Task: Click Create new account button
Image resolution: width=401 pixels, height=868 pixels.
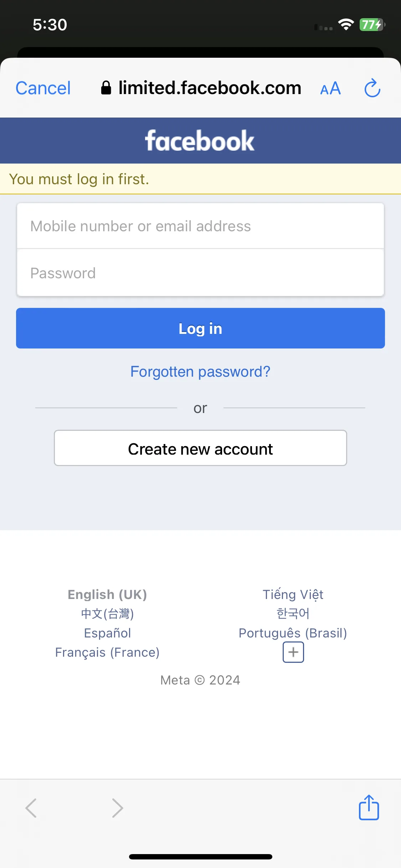Action: [200, 448]
